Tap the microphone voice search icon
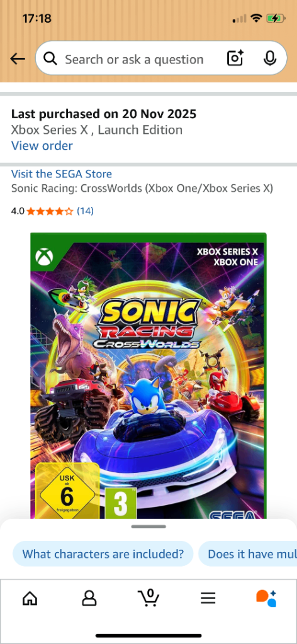Screen dimensions: 297x644 tap(269, 58)
